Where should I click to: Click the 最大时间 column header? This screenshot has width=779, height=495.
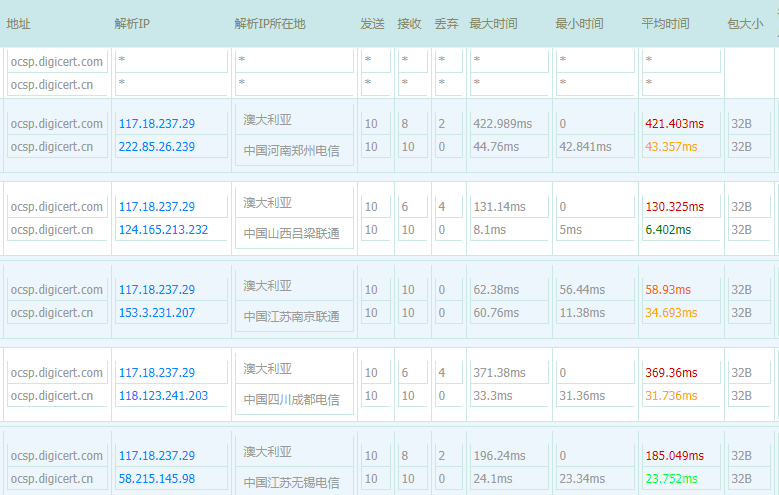pos(493,24)
